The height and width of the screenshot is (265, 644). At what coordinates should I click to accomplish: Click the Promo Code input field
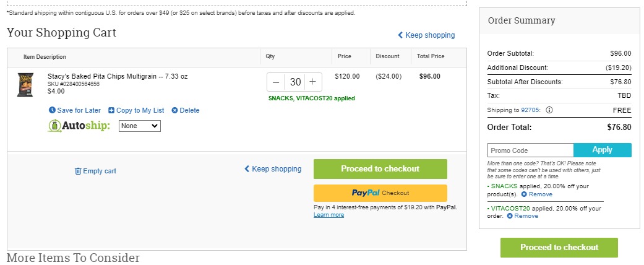(530, 150)
